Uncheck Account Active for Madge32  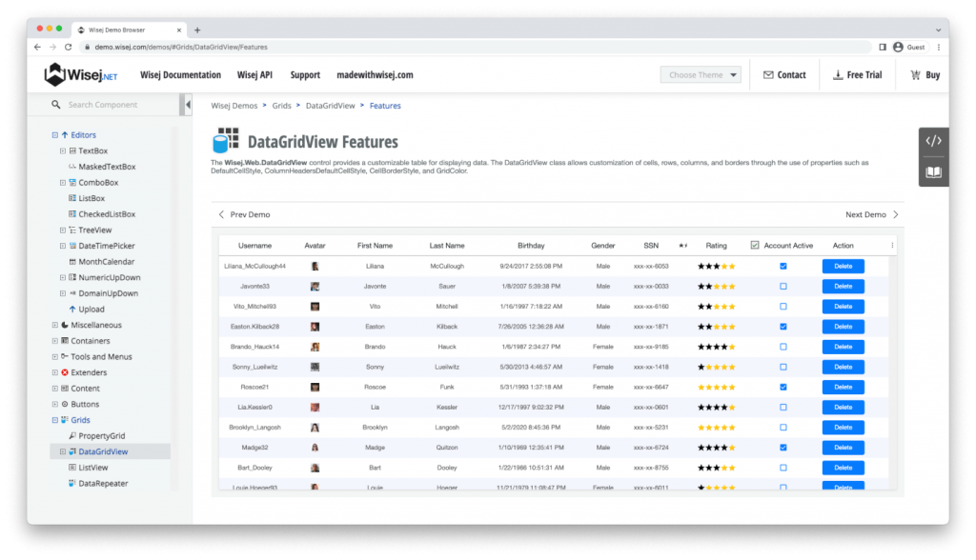(x=783, y=448)
